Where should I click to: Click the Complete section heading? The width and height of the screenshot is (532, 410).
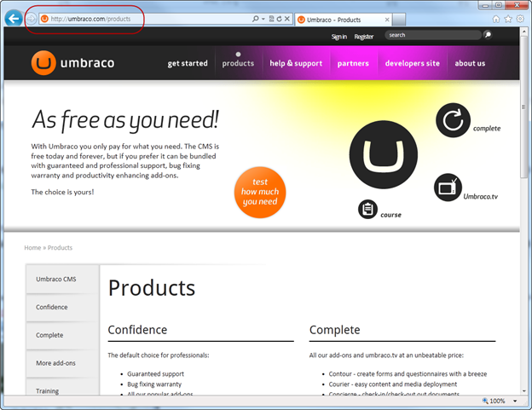click(x=334, y=330)
